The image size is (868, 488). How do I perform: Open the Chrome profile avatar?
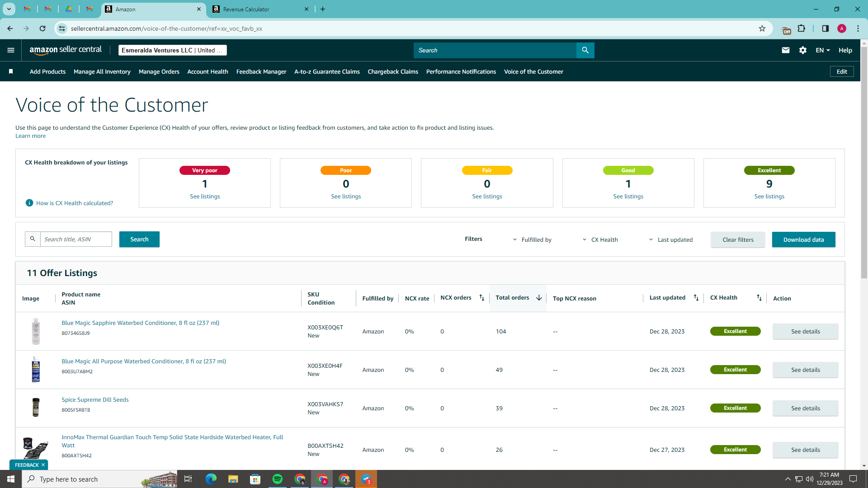click(x=842, y=28)
